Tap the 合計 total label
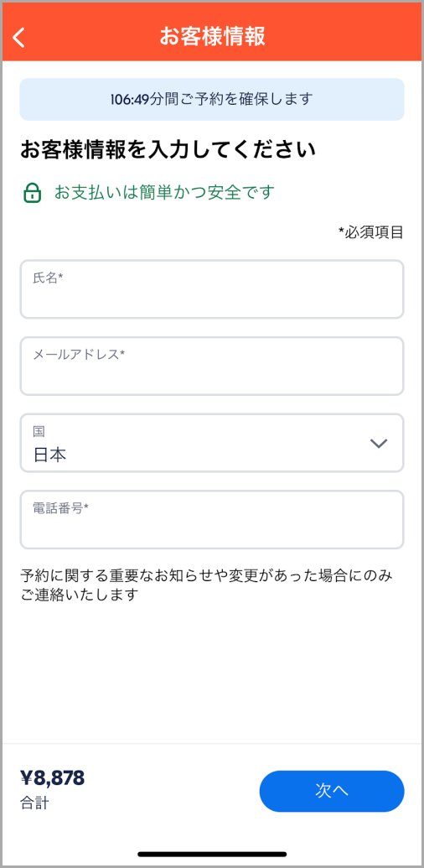This screenshot has height=868, width=424. (x=34, y=803)
